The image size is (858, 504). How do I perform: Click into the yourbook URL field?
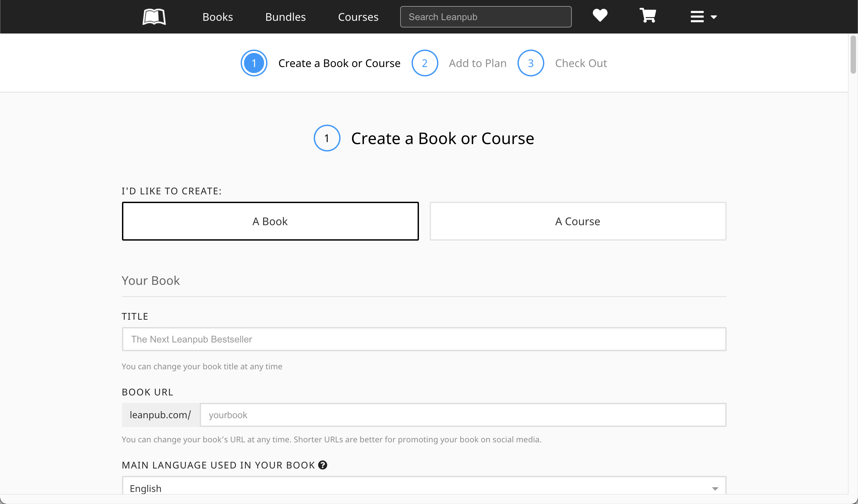463,415
